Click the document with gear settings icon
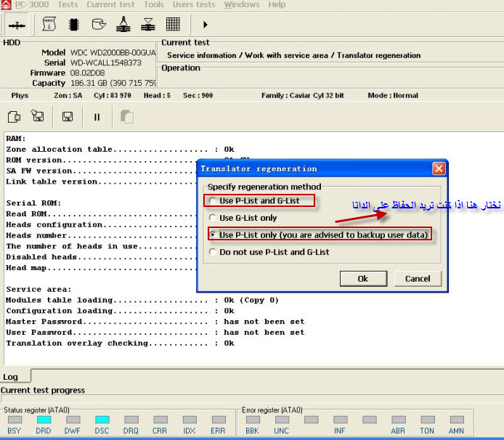Image resolution: width=504 pixels, height=440 pixels. coord(14,117)
